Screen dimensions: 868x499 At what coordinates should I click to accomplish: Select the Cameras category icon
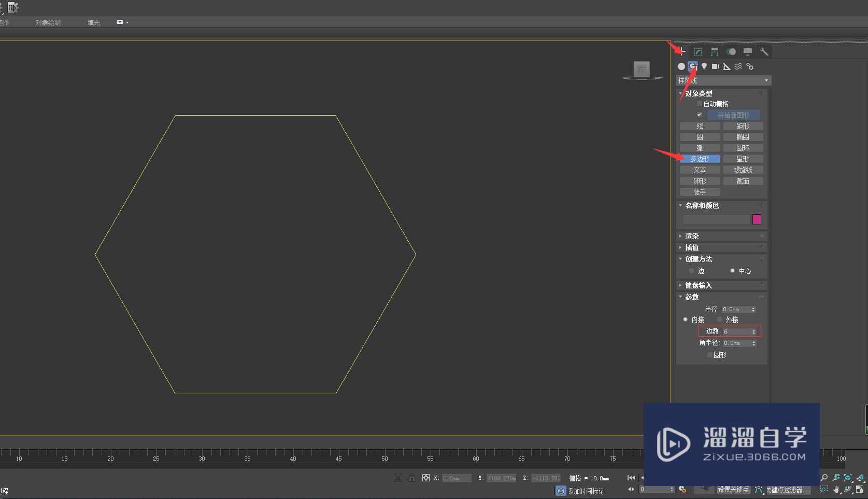tap(716, 66)
